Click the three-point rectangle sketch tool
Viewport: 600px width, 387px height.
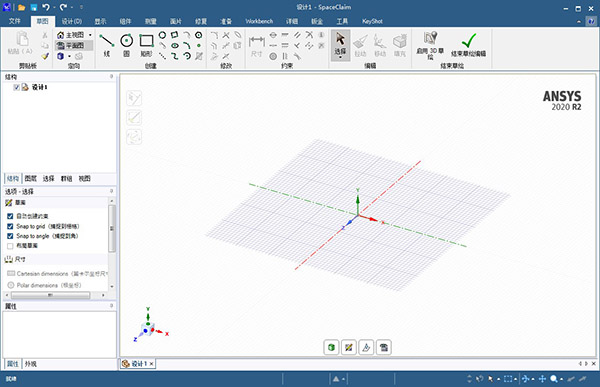174,35
